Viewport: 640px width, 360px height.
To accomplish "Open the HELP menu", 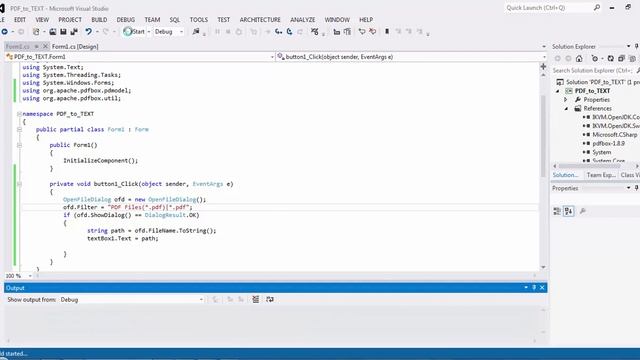I will pyautogui.click(x=366, y=20).
